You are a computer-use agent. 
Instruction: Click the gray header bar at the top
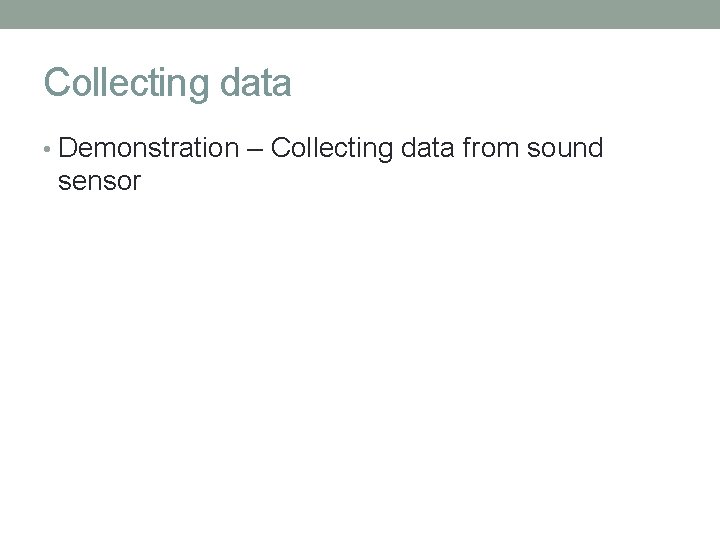pyautogui.click(x=360, y=13)
